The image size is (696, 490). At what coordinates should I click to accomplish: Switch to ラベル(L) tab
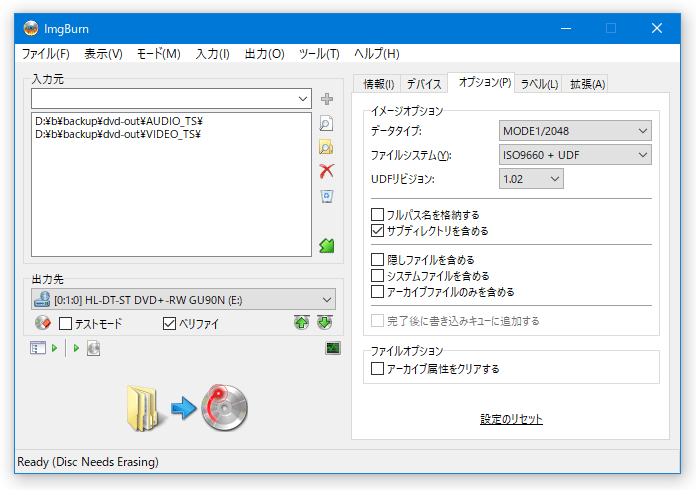tap(539, 84)
